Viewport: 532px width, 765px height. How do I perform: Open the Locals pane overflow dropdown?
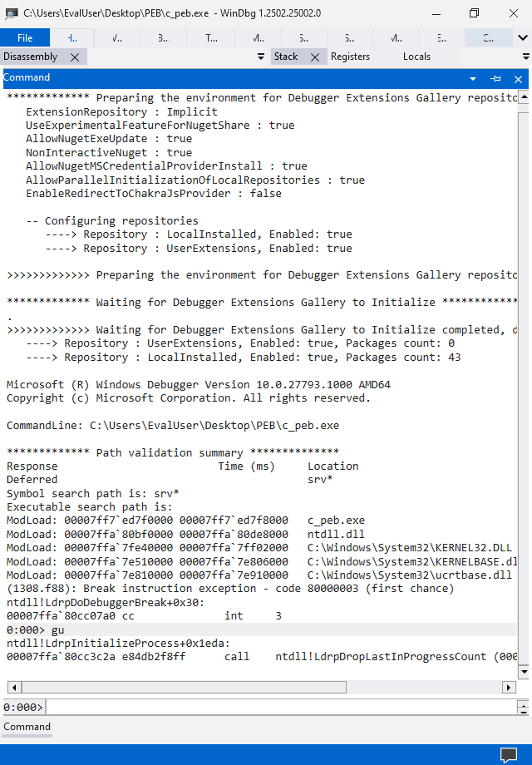tap(525, 57)
